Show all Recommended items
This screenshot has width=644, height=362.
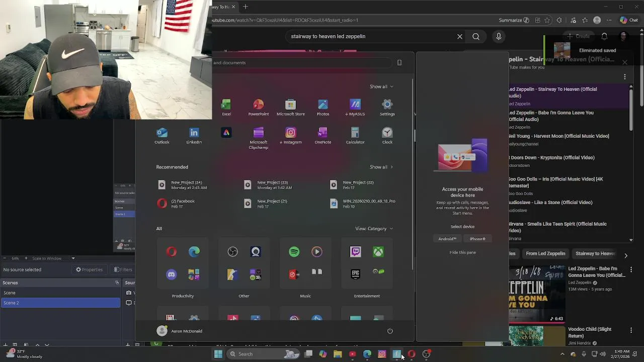click(x=381, y=167)
